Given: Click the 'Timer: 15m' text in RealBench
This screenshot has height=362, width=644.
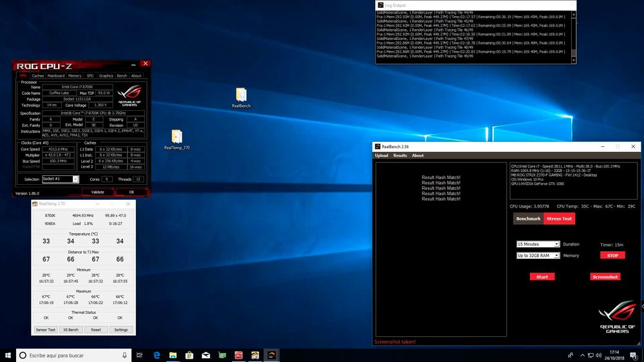Looking at the screenshot, I should (612, 245).
